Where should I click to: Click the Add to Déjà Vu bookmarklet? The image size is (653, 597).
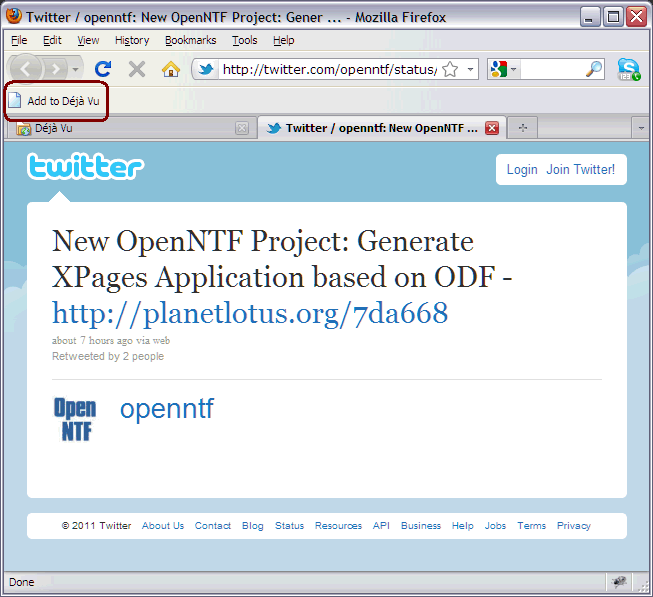[56, 101]
